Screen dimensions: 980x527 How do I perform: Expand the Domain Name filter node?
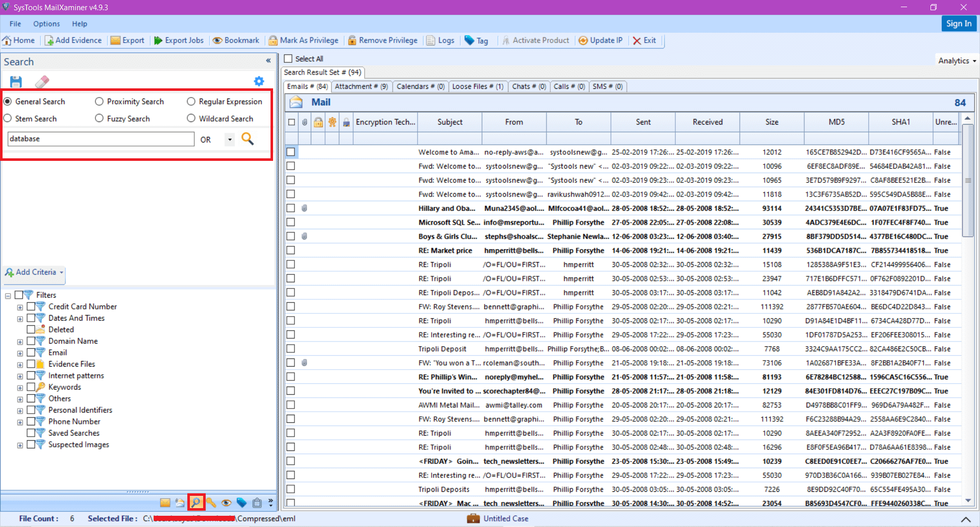(x=20, y=342)
